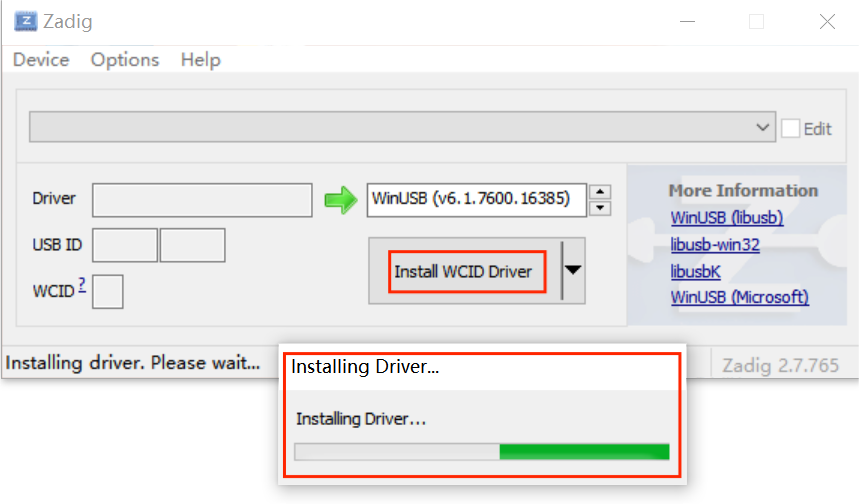Click Install WCID Driver button
This screenshot has width=859, height=504.
465,271
